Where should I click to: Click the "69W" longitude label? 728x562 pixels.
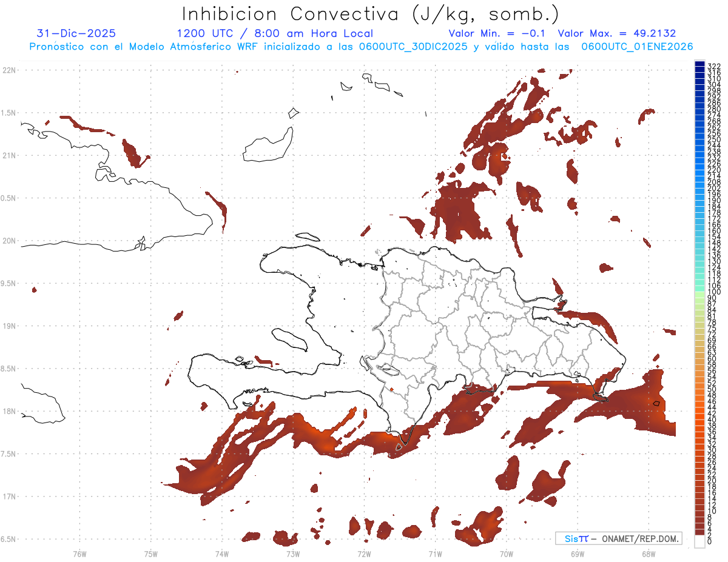[578, 553]
